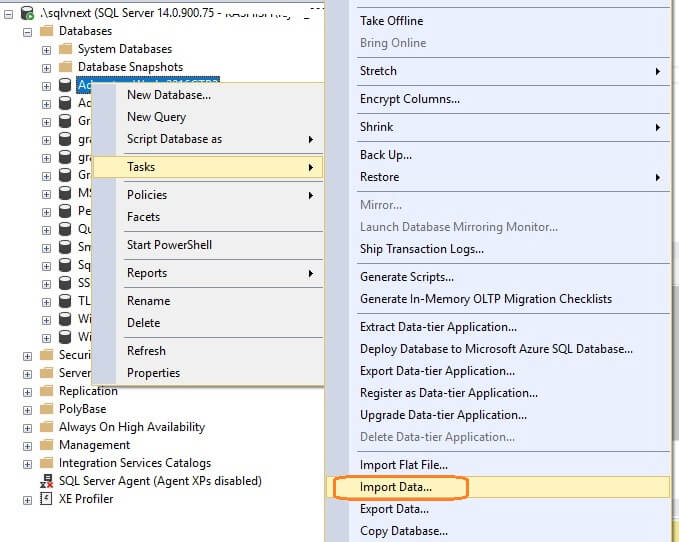Click the Integration Services Catalogs folder icon
The image size is (679, 542).
[46, 463]
